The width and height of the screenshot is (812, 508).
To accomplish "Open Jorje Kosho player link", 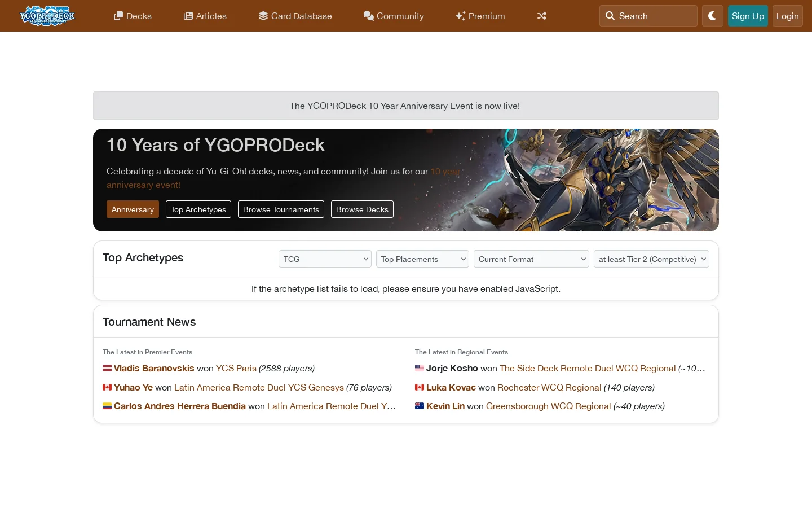I will pyautogui.click(x=452, y=368).
